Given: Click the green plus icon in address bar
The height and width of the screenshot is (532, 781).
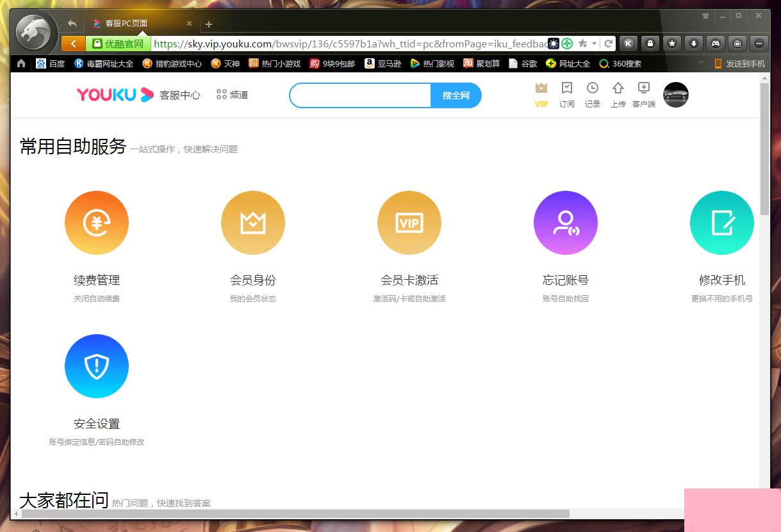Looking at the screenshot, I should 567,44.
